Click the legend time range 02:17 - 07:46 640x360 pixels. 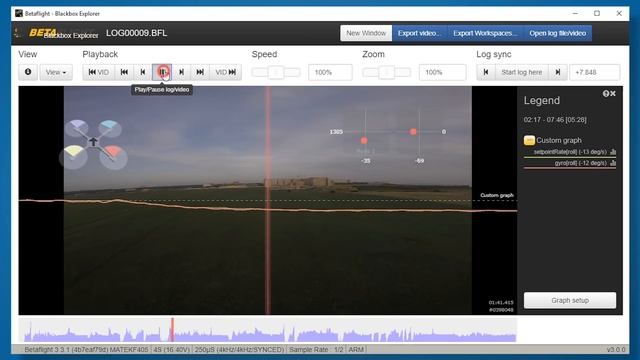(555, 120)
